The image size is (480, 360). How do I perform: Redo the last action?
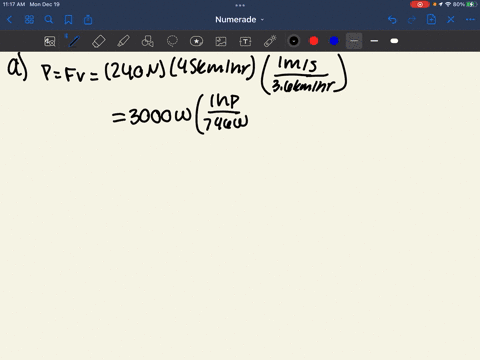coord(412,20)
